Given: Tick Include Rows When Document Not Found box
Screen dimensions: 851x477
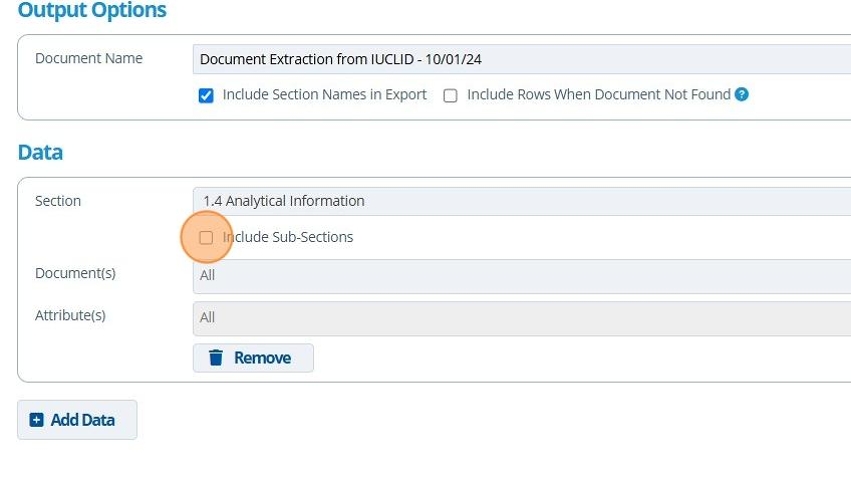Looking at the screenshot, I should click(450, 96).
